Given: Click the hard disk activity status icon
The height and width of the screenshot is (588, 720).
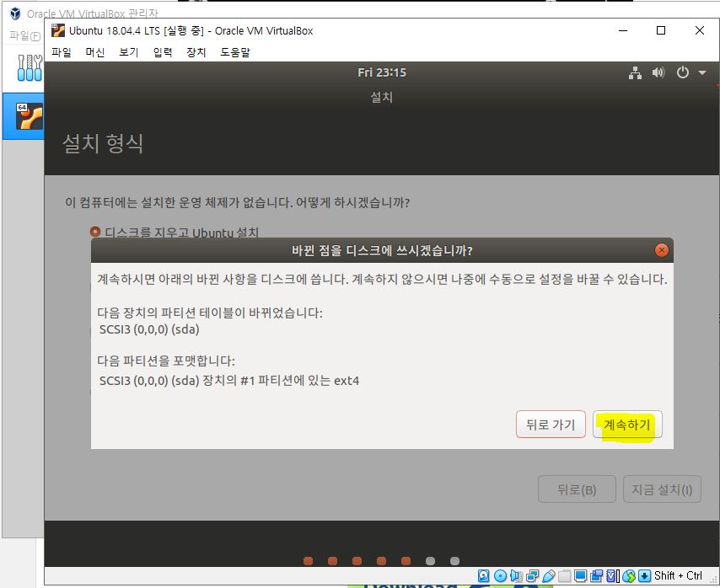Looking at the screenshot, I should click(484, 575).
